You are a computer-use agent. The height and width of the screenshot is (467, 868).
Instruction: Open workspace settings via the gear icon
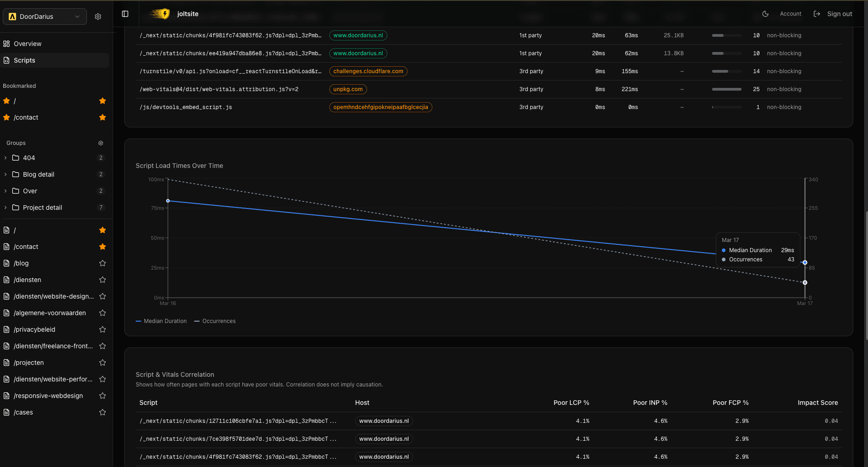98,16
